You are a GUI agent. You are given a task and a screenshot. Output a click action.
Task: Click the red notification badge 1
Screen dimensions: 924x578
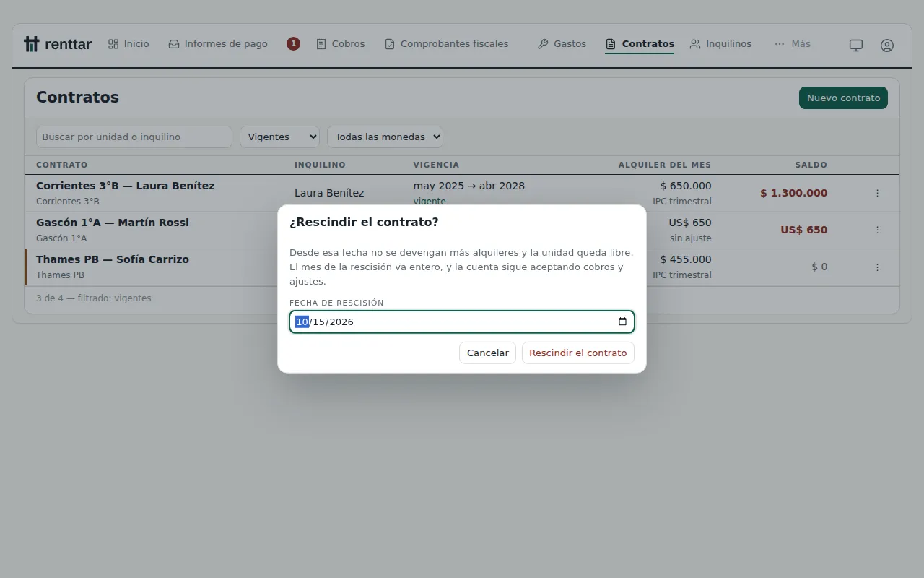[293, 44]
